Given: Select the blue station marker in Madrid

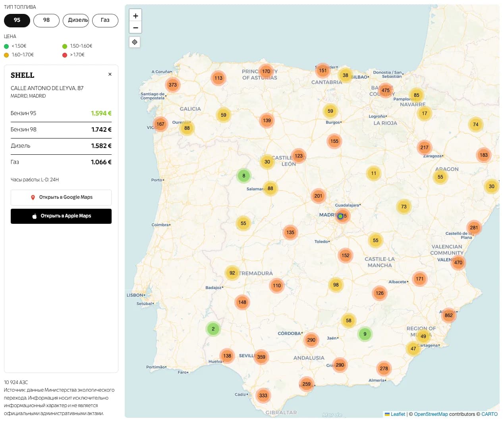Looking at the screenshot, I should (340, 216).
